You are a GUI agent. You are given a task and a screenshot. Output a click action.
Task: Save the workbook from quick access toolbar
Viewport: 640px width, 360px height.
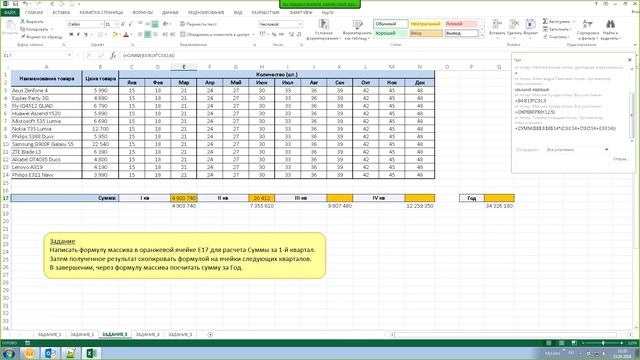pyautogui.click(x=16, y=4)
